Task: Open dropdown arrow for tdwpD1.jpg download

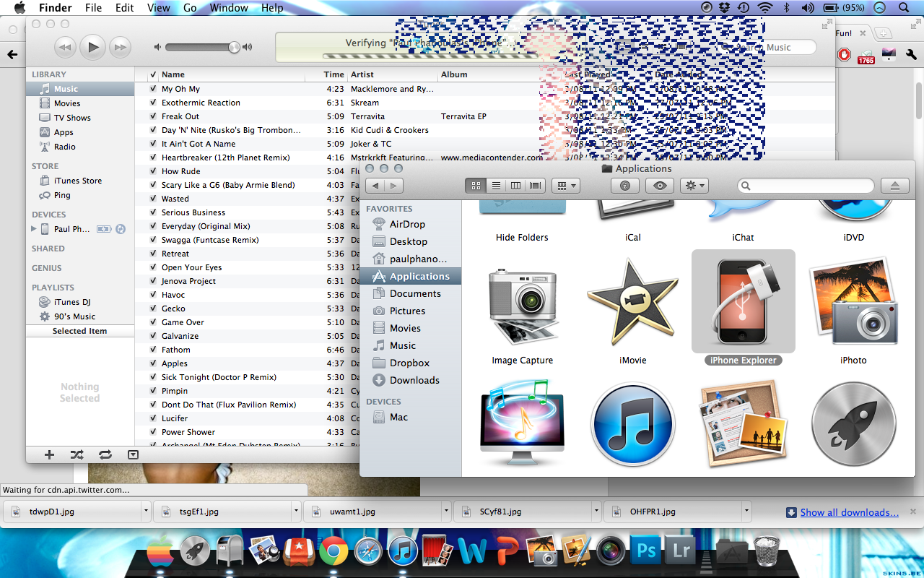Action: point(146,511)
